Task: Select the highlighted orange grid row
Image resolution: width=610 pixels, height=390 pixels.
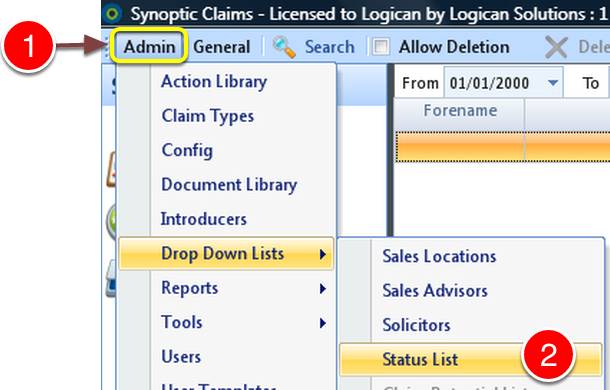Action: pyautogui.click(x=503, y=146)
